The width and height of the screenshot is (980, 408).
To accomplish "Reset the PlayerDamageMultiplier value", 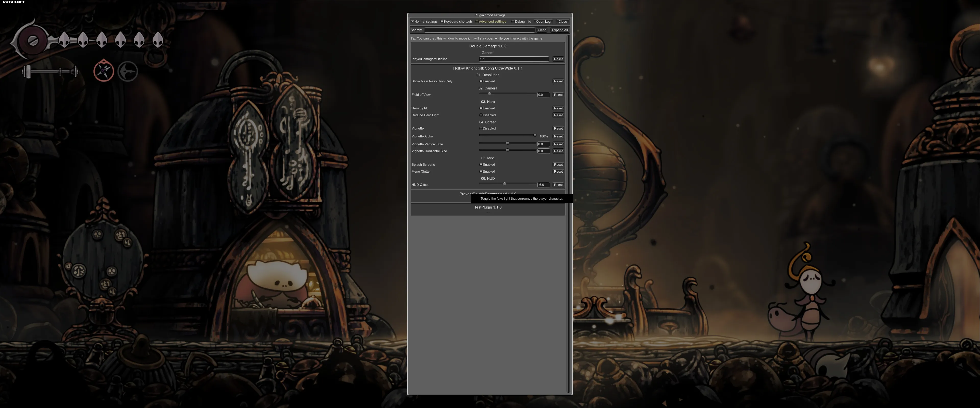I will (x=558, y=59).
